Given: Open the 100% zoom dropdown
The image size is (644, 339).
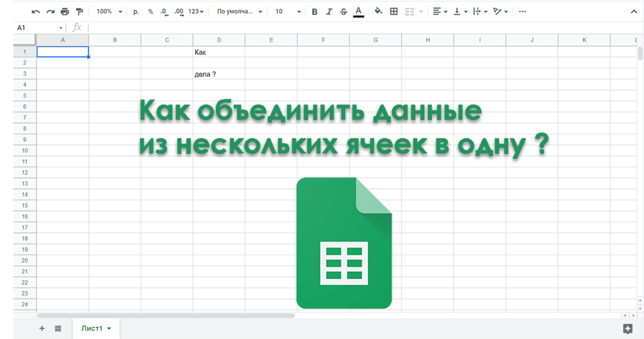Looking at the screenshot, I should 109,11.
